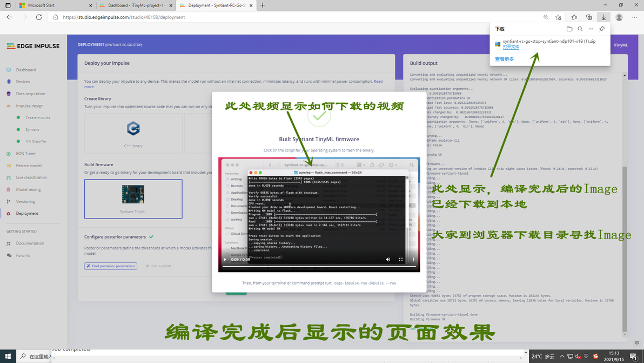Open browser Collections icon

pyautogui.click(x=589, y=17)
